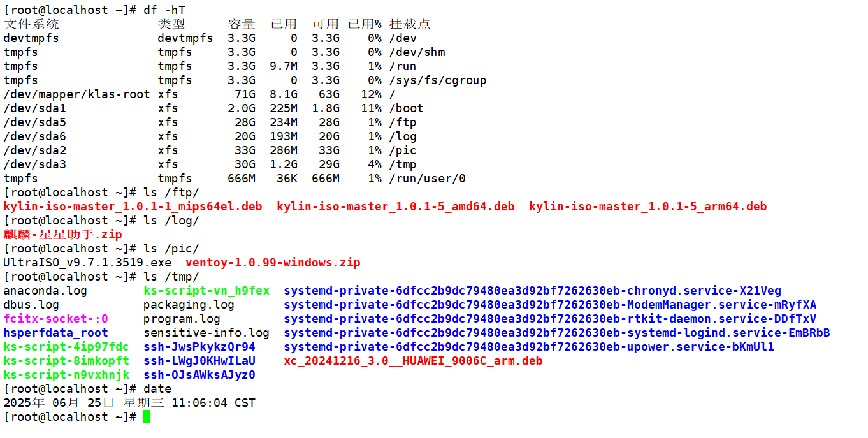The width and height of the screenshot is (868, 438).
Task: Click the ssh-JwsPkykzQr94 directory
Action: 199,347
